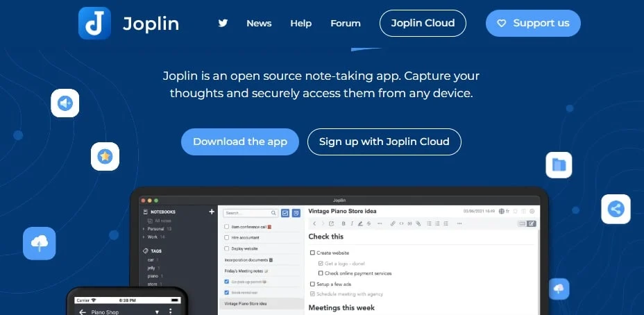Tick the 'Create website' checkbox

tap(312, 253)
